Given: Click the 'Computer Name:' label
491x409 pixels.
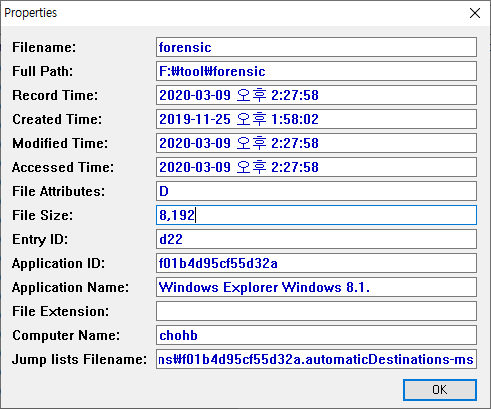Looking at the screenshot, I should pos(66,336).
